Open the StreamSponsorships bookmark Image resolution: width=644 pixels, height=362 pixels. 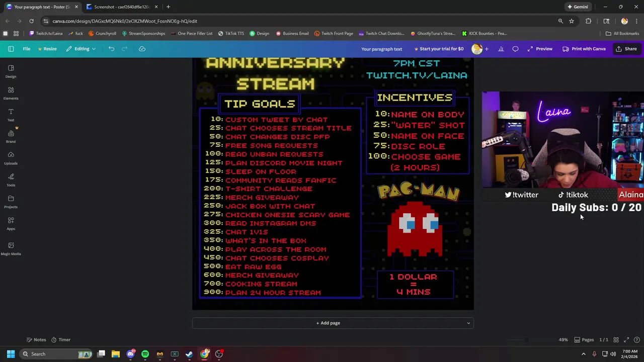tap(143, 34)
